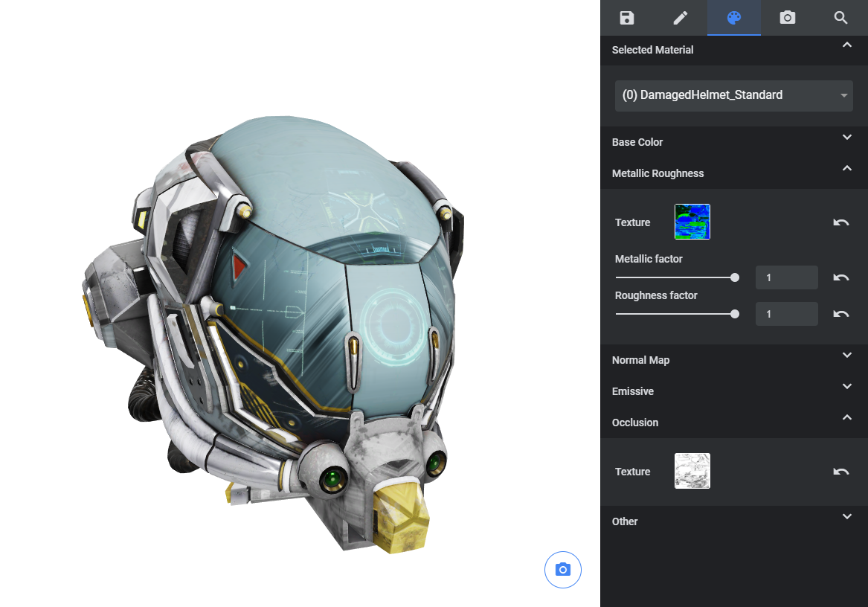Click the Metallic factor value input field
The width and height of the screenshot is (868, 607).
coord(786,277)
